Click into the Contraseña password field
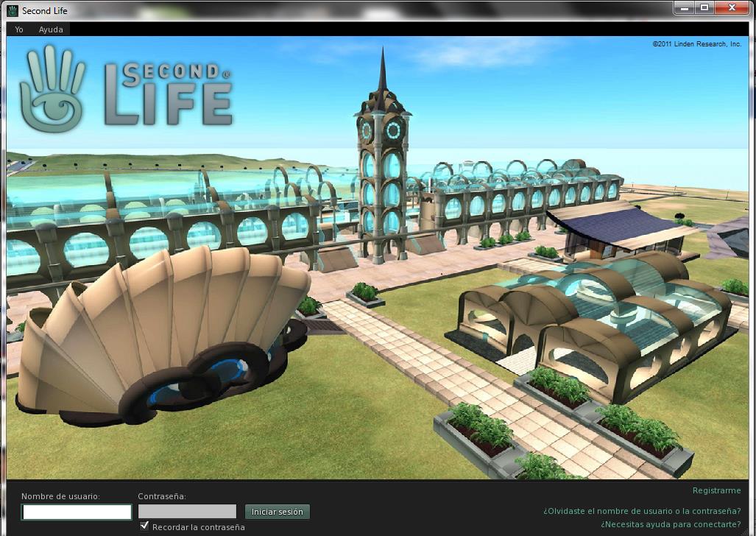Image resolution: width=756 pixels, height=536 pixels. (187, 512)
